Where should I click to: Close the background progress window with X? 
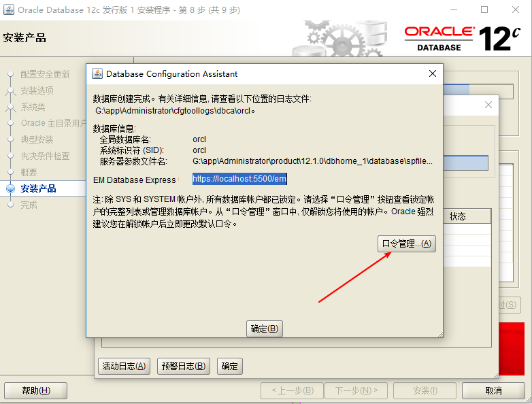point(488,105)
